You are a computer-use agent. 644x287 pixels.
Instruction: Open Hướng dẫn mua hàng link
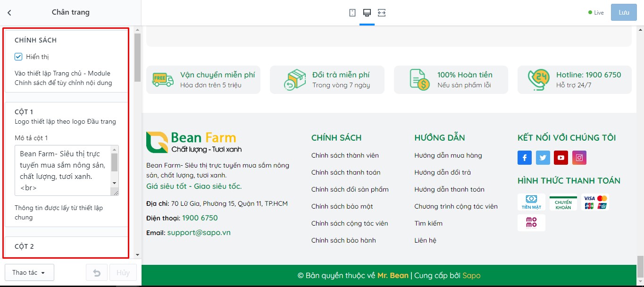pyautogui.click(x=448, y=155)
